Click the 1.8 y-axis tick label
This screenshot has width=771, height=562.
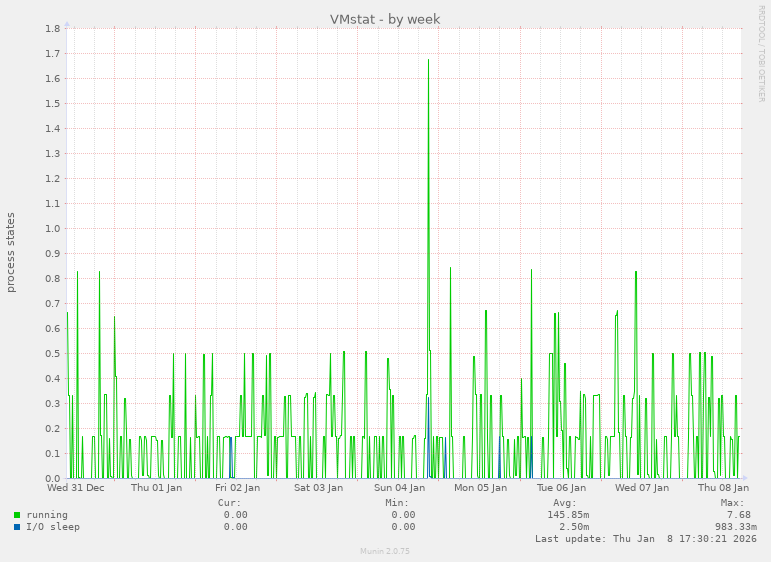(x=53, y=28)
